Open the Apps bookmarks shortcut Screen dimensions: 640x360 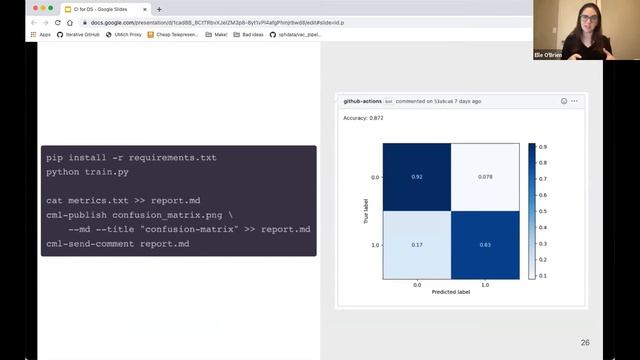(x=41, y=35)
